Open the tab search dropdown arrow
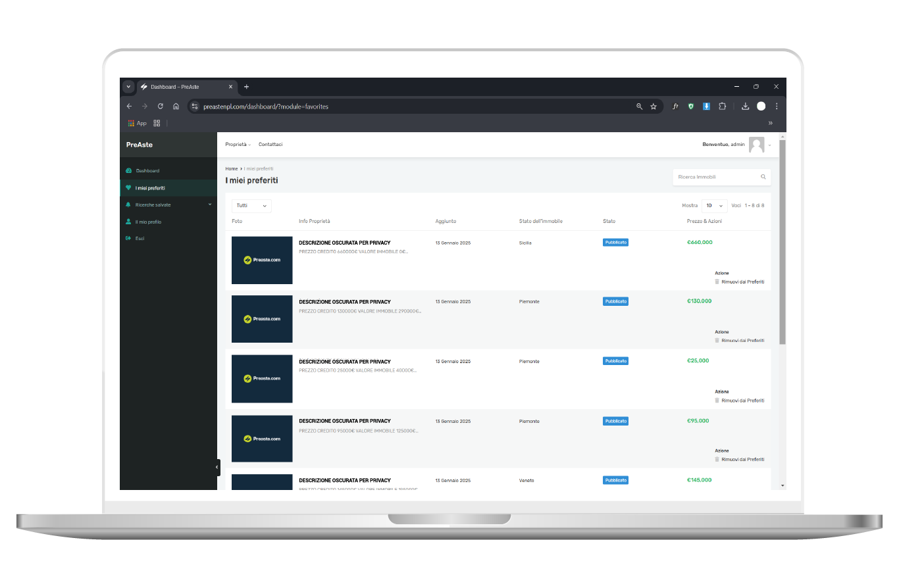Screen dimensions: 899x588 [128, 87]
